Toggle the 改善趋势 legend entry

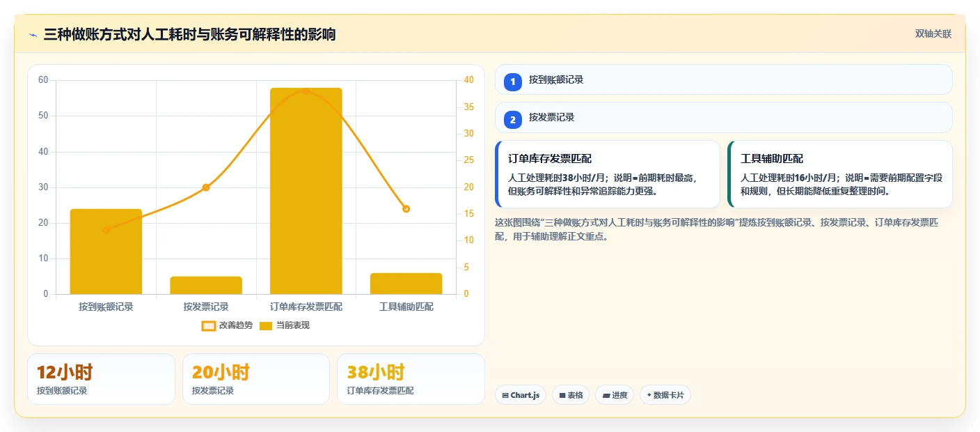227,325
